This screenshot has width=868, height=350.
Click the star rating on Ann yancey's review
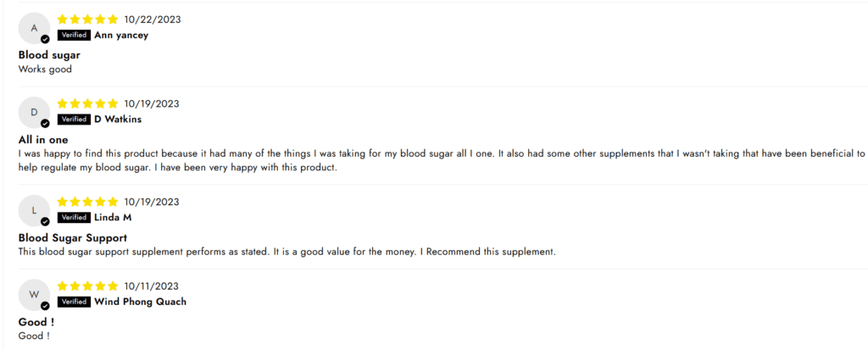pos(87,19)
